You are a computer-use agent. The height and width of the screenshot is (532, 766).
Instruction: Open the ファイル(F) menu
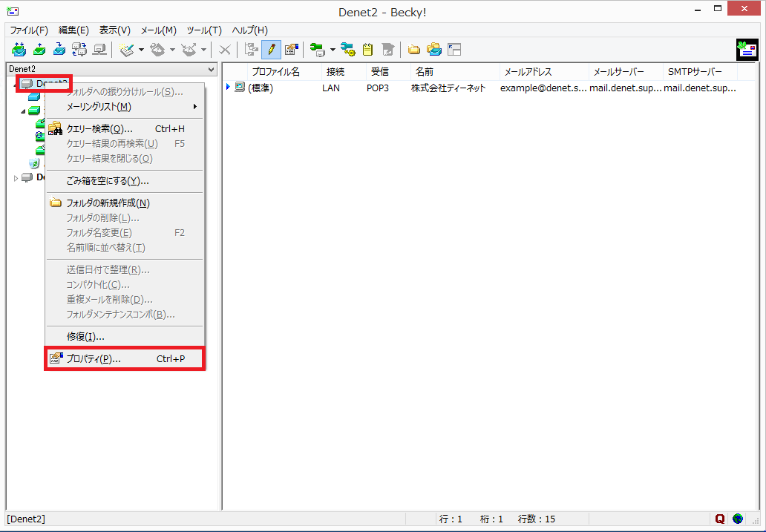pos(29,30)
